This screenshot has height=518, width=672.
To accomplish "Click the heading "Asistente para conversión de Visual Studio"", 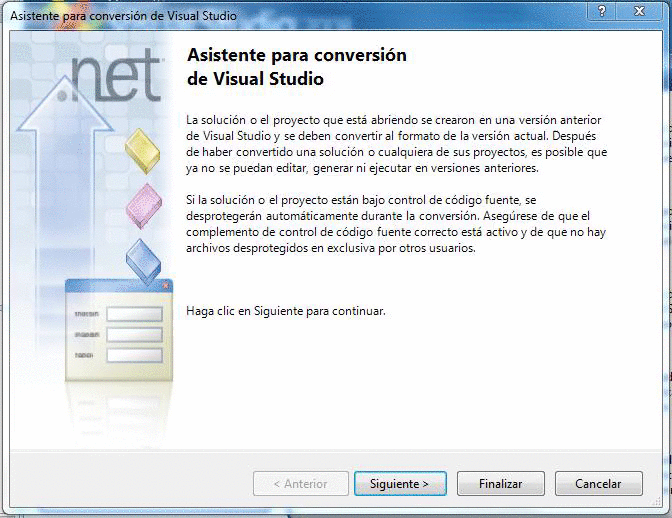I will [297, 67].
